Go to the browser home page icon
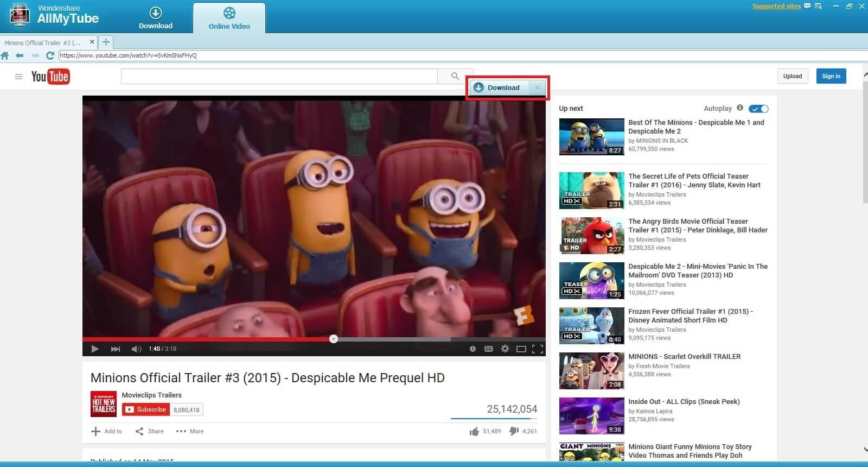868x467 pixels. point(5,55)
